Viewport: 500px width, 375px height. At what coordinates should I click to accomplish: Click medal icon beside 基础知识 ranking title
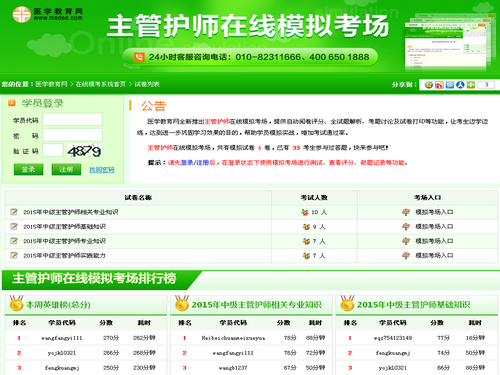tap(347, 303)
